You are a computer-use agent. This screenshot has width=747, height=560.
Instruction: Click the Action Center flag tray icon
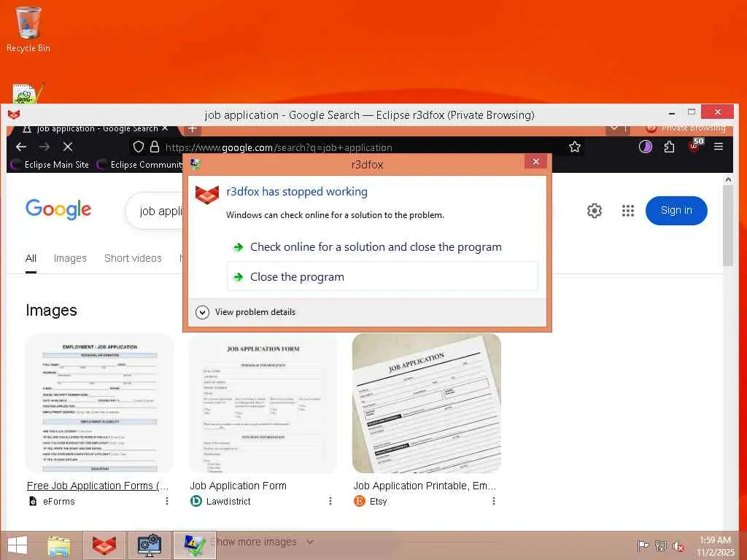pyautogui.click(x=643, y=545)
